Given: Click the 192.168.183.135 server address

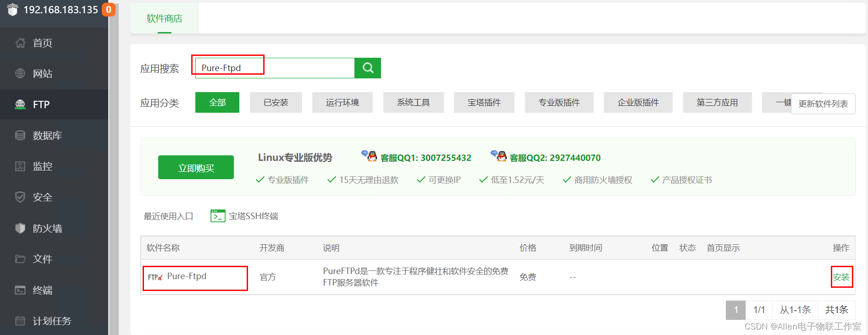Looking at the screenshot, I should tap(61, 10).
